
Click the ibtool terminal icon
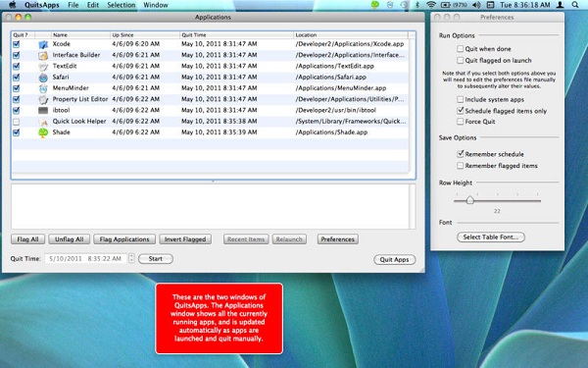click(x=43, y=110)
